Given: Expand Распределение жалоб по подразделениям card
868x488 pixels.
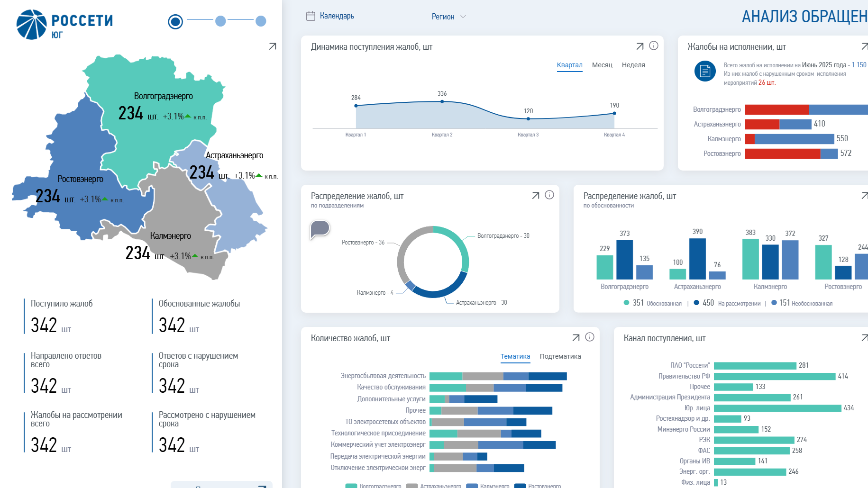Looking at the screenshot, I should click(x=536, y=195).
